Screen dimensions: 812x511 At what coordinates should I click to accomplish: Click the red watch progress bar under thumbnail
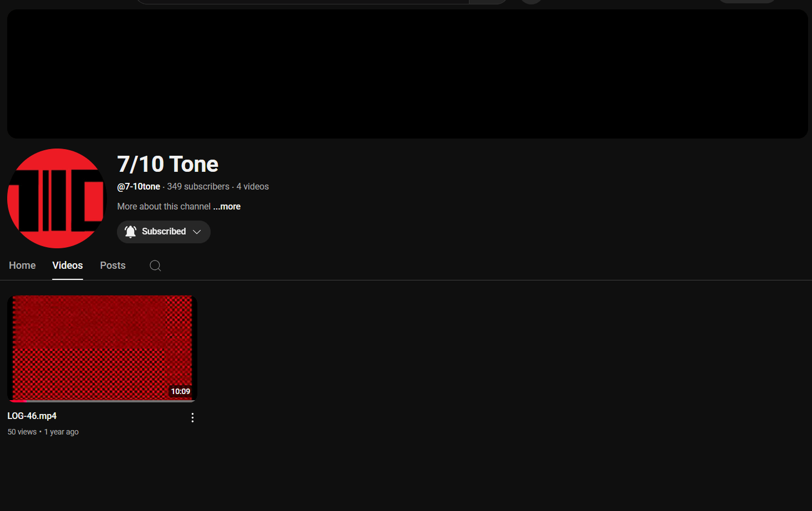[18, 400]
